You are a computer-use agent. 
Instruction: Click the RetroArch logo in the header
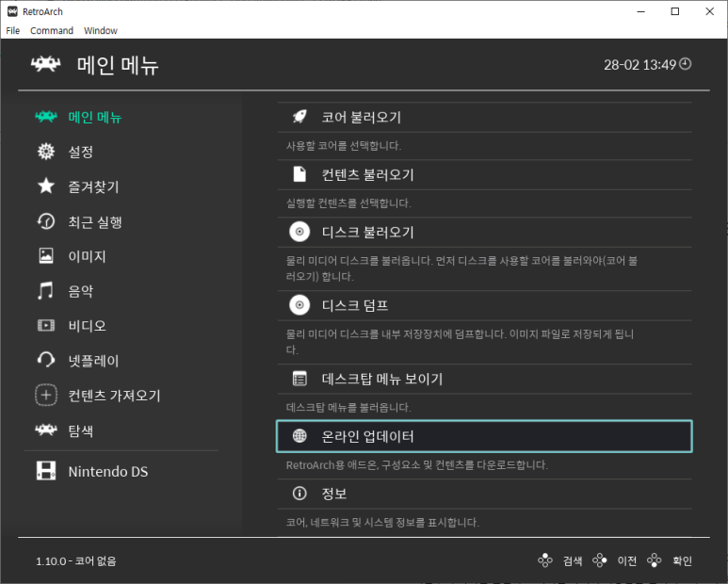coord(45,65)
